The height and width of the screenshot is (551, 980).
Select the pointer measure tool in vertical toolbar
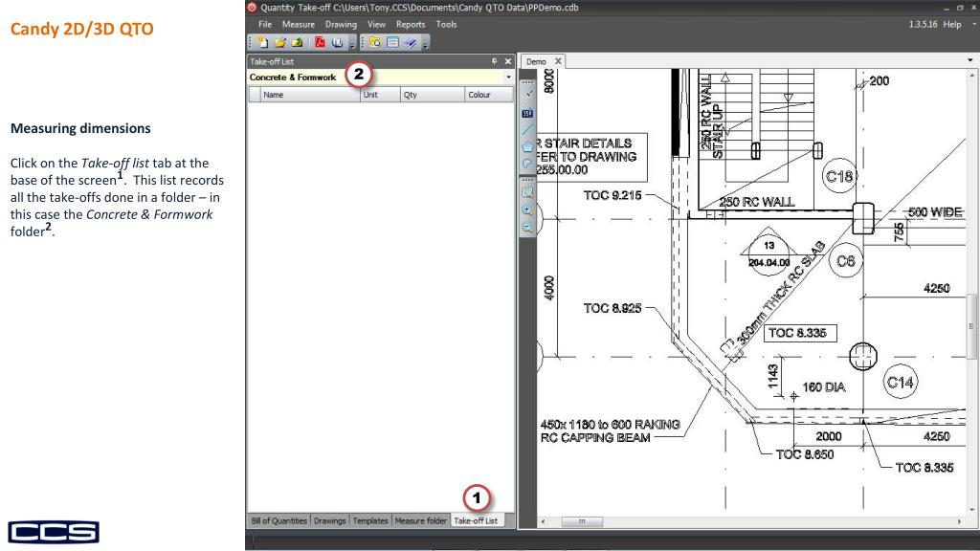pos(528,94)
